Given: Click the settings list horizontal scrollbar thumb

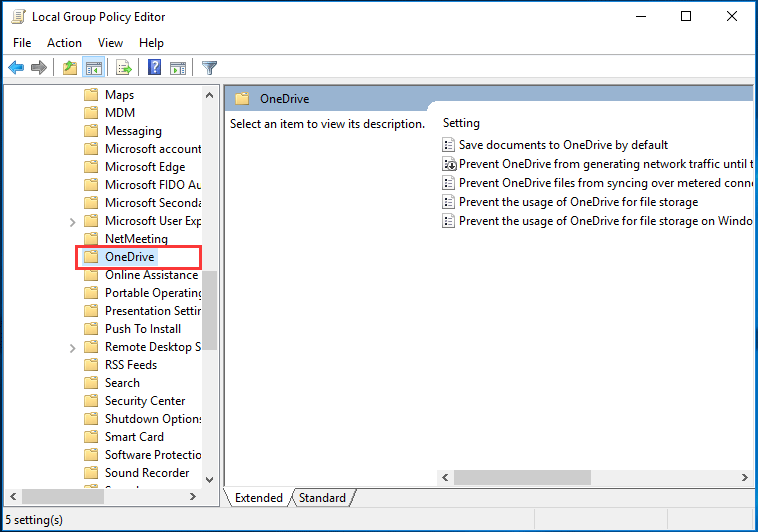Looking at the screenshot, I should pyautogui.click(x=522, y=478).
